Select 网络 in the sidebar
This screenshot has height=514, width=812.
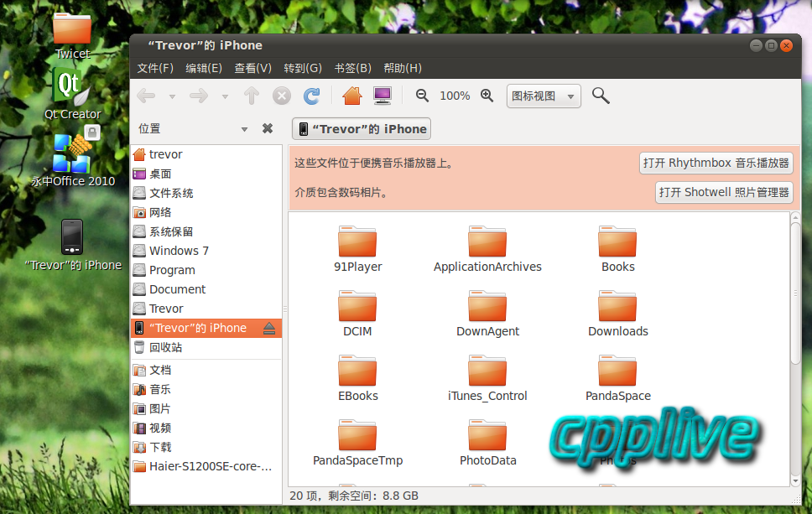pyautogui.click(x=206, y=212)
